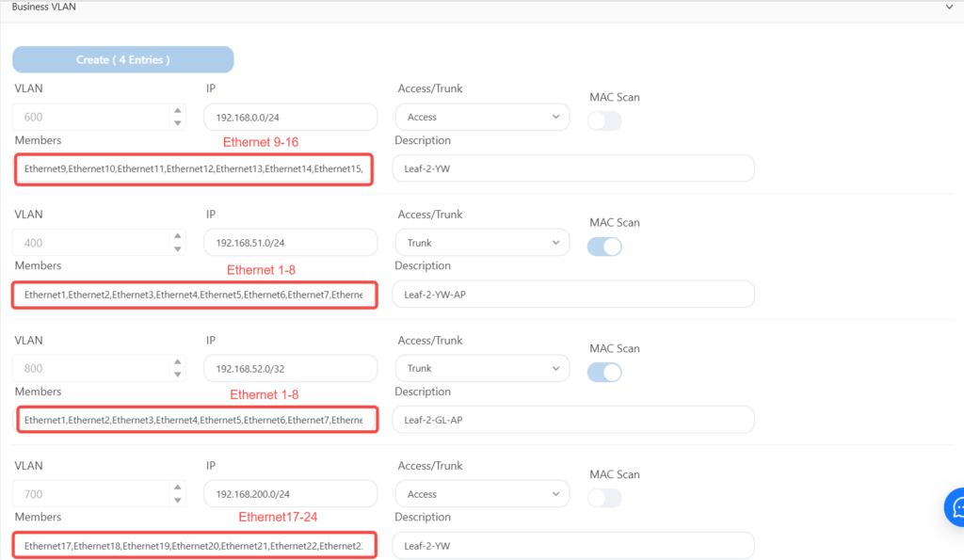Click the Create (4 Entries) button
This screenshot has height=560, width=964.
pos(123,59)
